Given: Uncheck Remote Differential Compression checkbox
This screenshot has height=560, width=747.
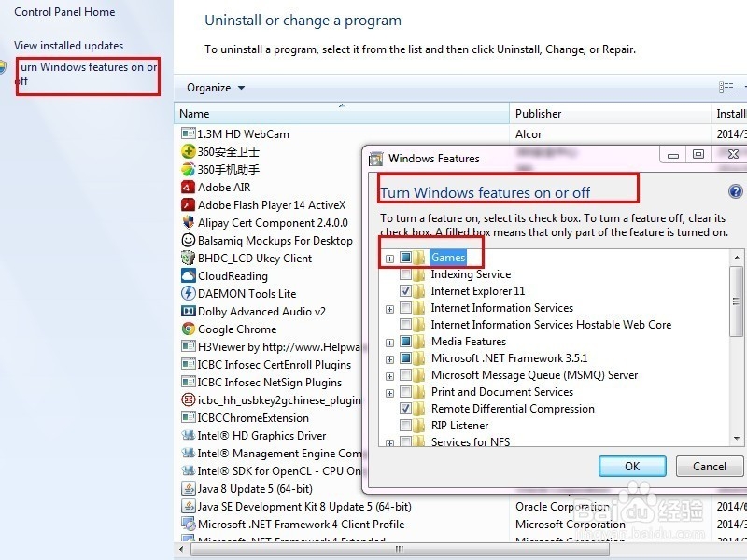Looking at the screenshot, I should [x=406, y=409].
